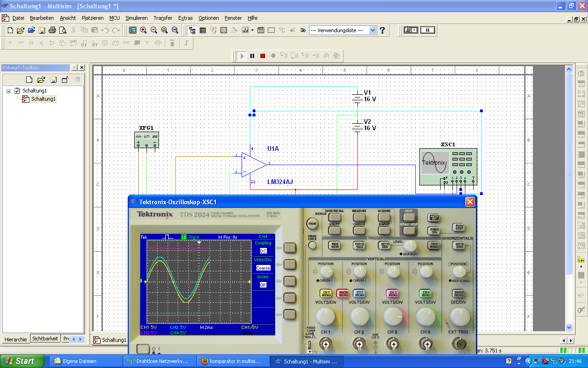Open the Datei menu
The image size is (588, 368).
[x=18, y=18]
